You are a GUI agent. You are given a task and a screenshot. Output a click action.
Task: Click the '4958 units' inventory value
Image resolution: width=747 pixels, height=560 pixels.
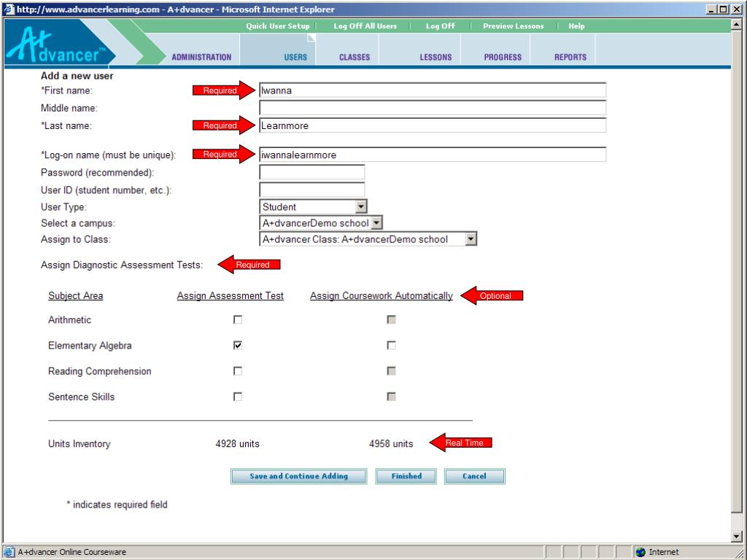[391, 444]
